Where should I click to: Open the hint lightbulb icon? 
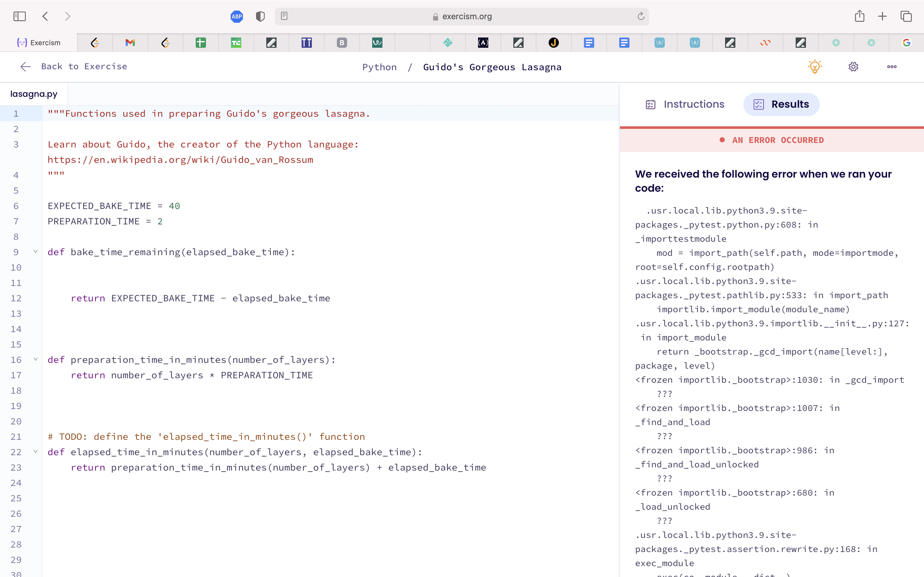pyautogui.click(x=815, y=67)
